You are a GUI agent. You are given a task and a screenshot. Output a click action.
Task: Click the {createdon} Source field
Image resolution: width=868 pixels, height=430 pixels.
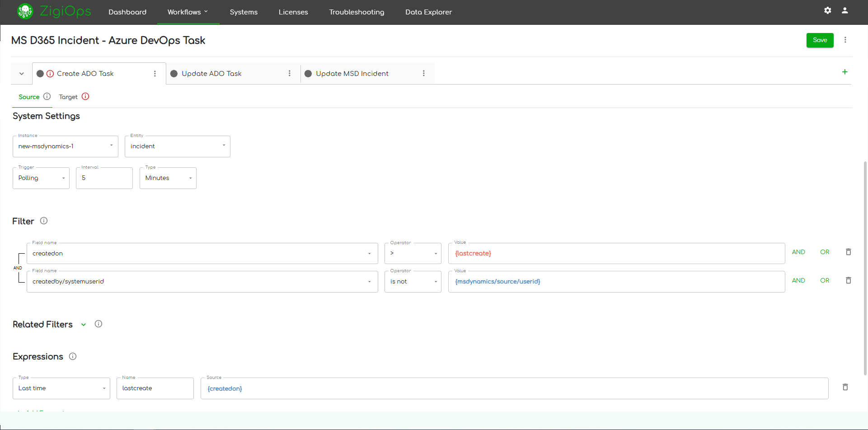coord(514,388)
